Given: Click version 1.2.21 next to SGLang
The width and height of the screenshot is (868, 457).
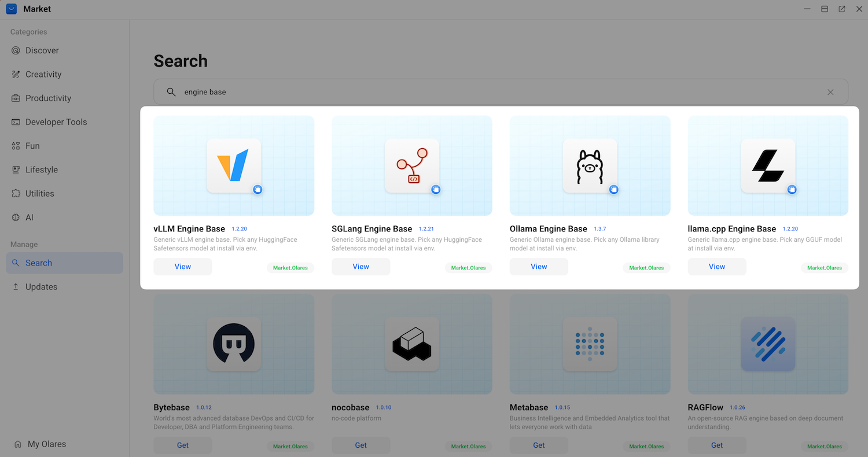Looking at the screenshot, I should click(426, 229).
